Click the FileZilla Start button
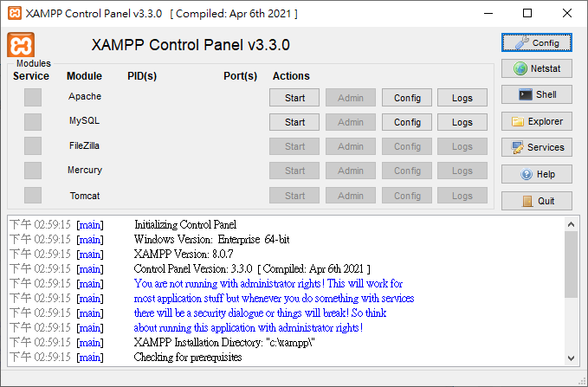This screenshot has width=588, height=387. [294, 146]
